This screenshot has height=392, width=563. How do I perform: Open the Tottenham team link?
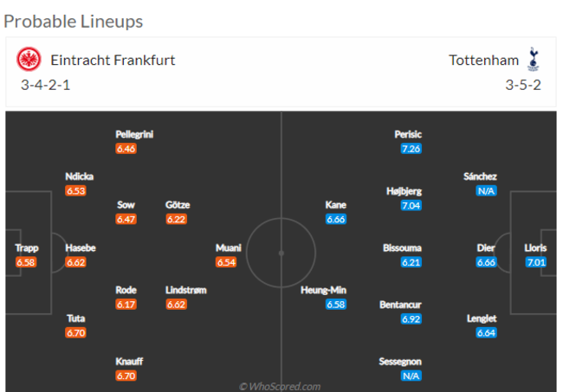(x=483, y=60)
